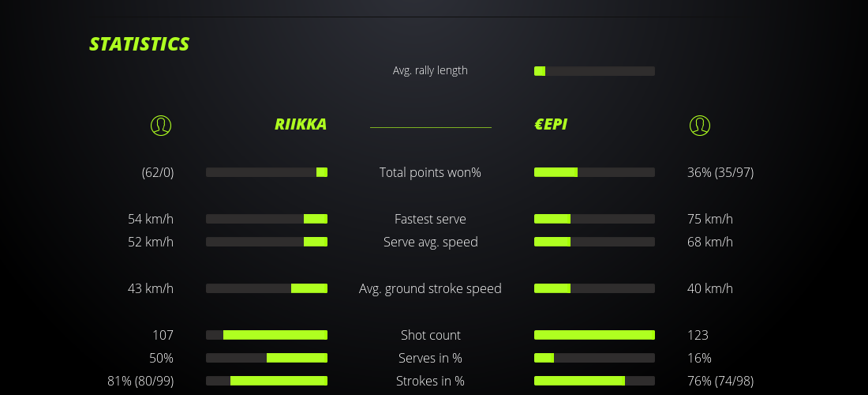
Task: Click €EPI's Fastest serve bar
Action: point(594,219)
